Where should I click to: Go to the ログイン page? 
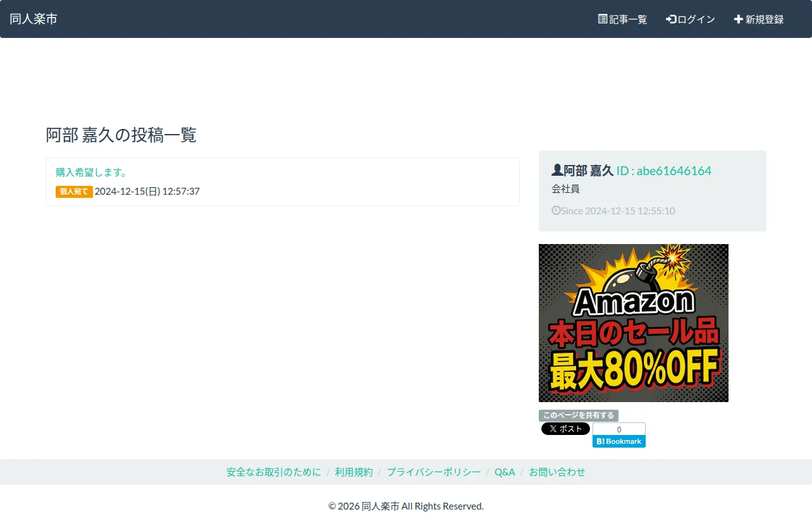pos(691,20)
